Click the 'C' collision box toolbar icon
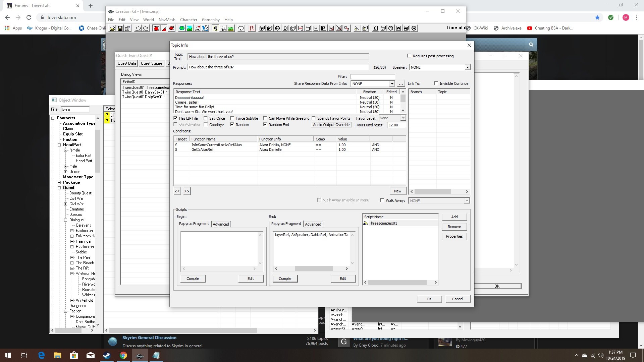 pos(375,28)
